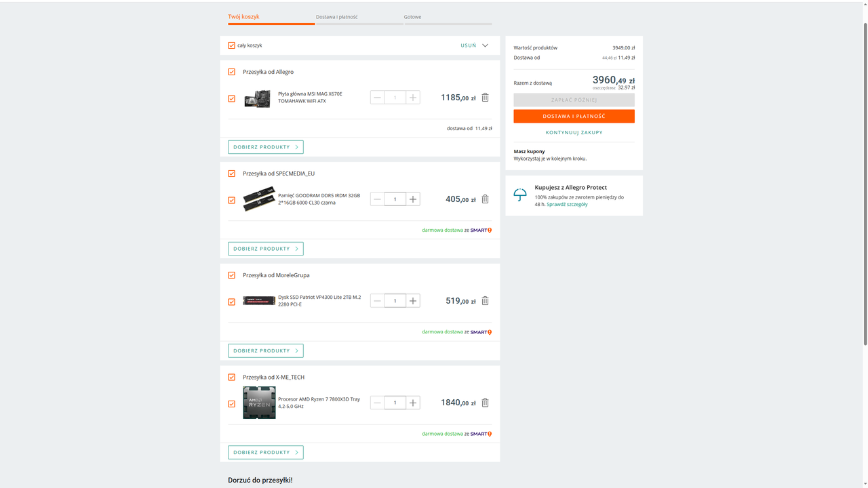Decrease quantity of Patriot VP4300 SSD
The image size is (868, 488).
378,301
